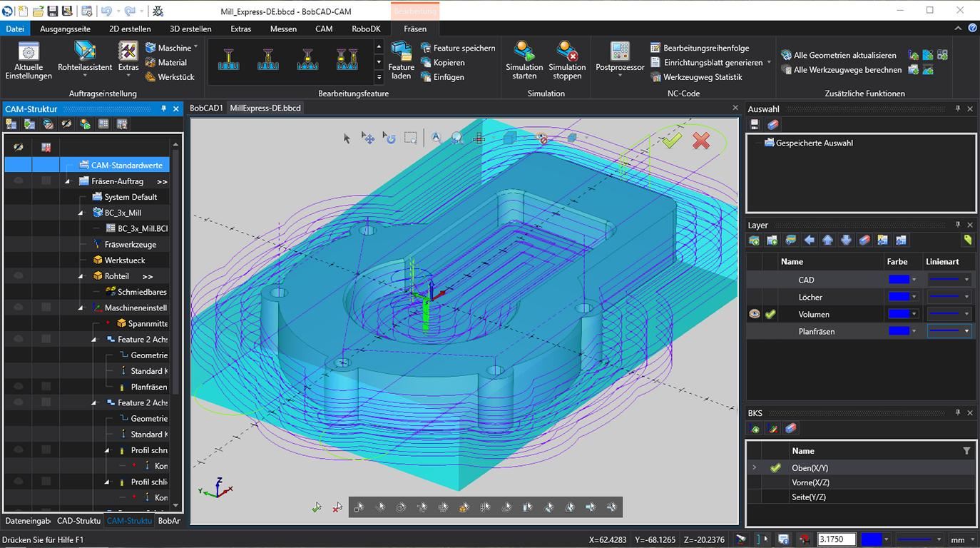Click the undo arrow in title bar
980x548 pixels.
[106, 11]
